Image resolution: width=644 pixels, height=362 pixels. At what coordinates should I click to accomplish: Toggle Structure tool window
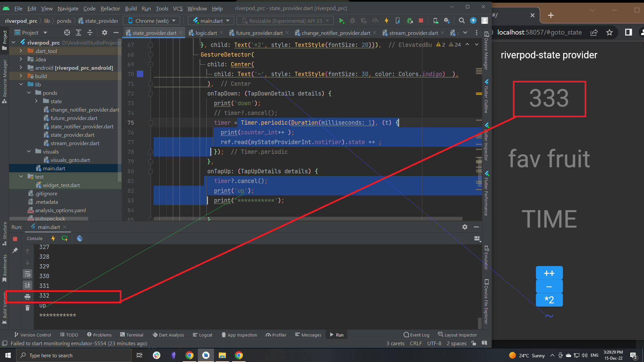(5, 234)
